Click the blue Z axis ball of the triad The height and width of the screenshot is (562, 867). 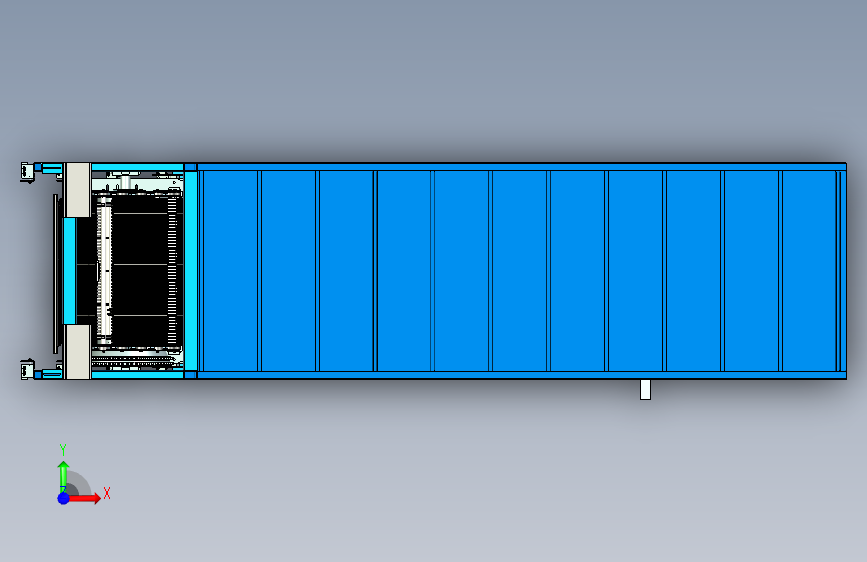pos(64,498)
